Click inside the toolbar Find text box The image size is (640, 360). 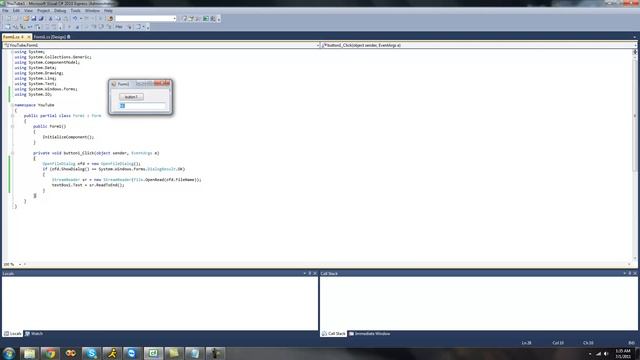[143, 18]
